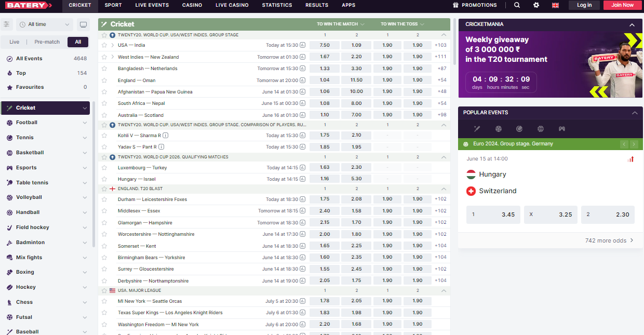This screenshot has width=644, height=335.
Task: Click the Chess piece icon in the sidebar
Action: click(x=10, y=302)
